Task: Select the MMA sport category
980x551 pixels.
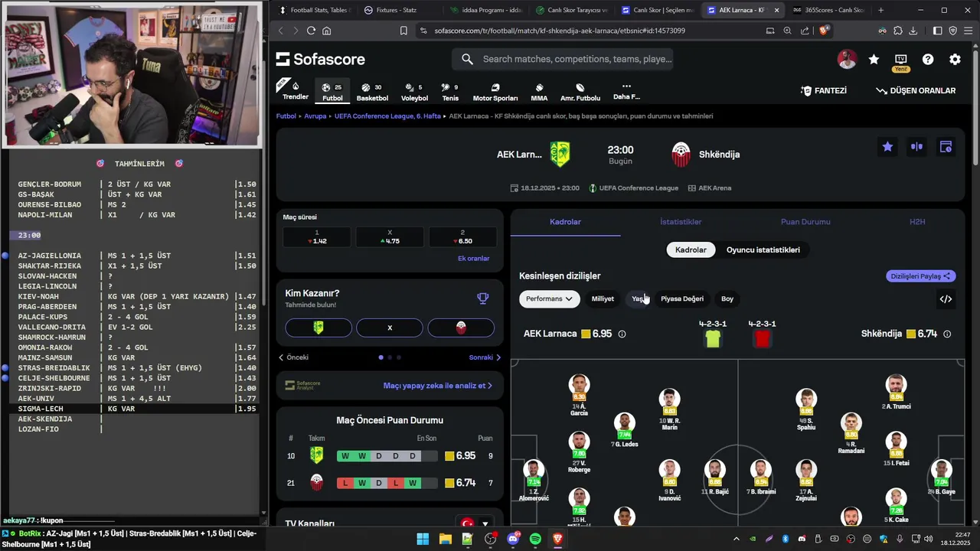Action: (539, 92)
